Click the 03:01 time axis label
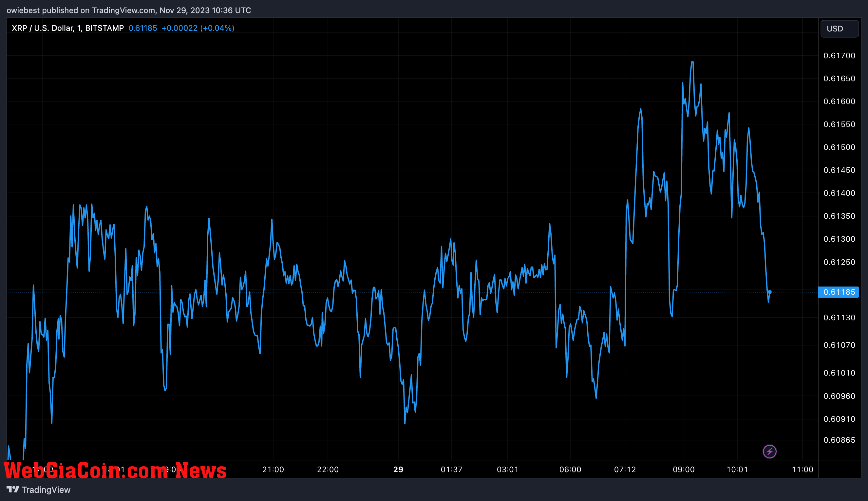This screenshot has width=868, height=501. pyautogui.click(x=508, y=470)
